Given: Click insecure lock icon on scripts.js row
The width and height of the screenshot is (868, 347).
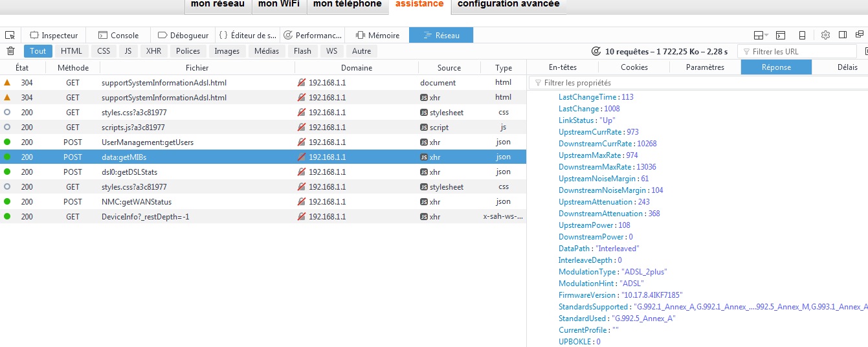Looking at the screenshot, I should click(x=301, y=128).
